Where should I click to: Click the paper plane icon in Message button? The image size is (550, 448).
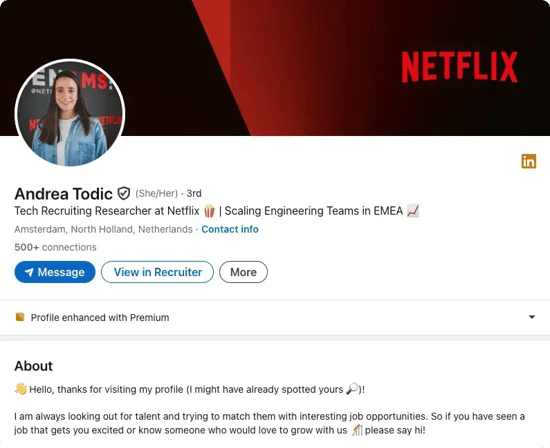coord(29,272)
